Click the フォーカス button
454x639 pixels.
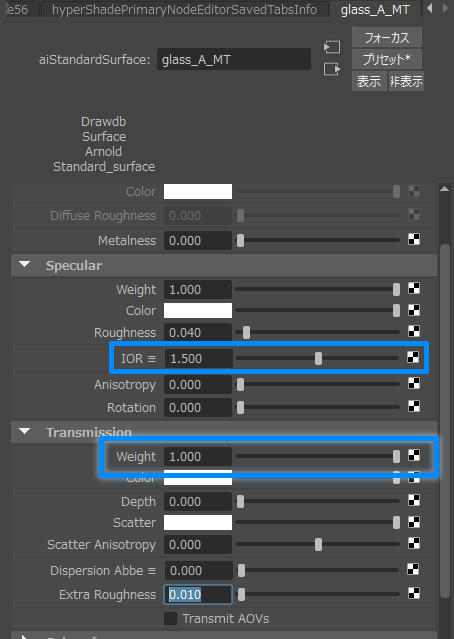(x=387, y=38)
